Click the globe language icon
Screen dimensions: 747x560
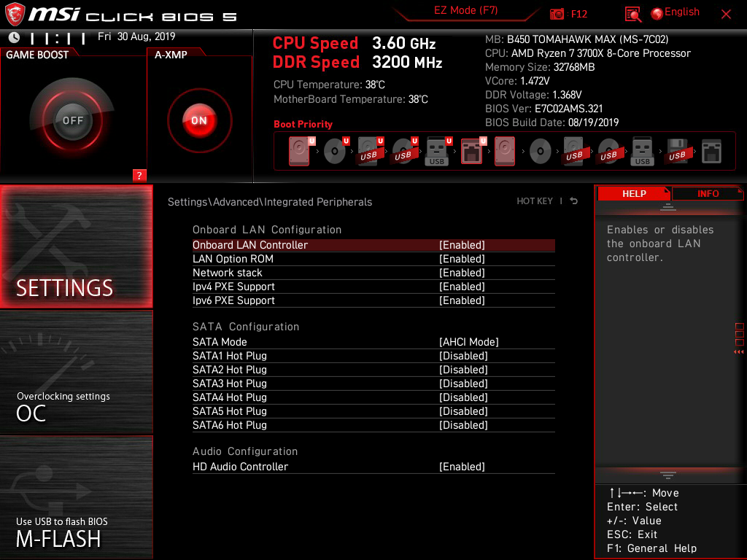tap(657, 14)
